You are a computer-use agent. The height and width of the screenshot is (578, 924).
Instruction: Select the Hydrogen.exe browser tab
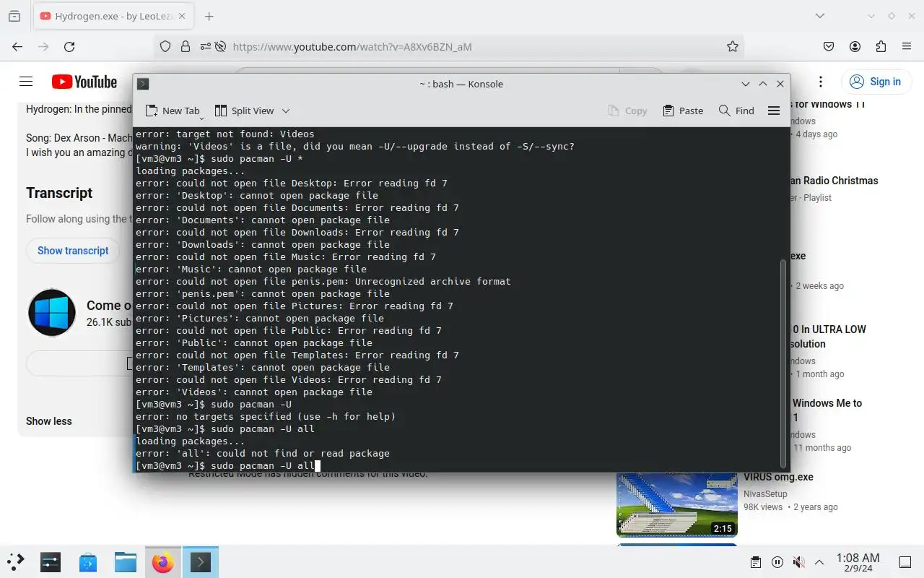click(112, 16)
